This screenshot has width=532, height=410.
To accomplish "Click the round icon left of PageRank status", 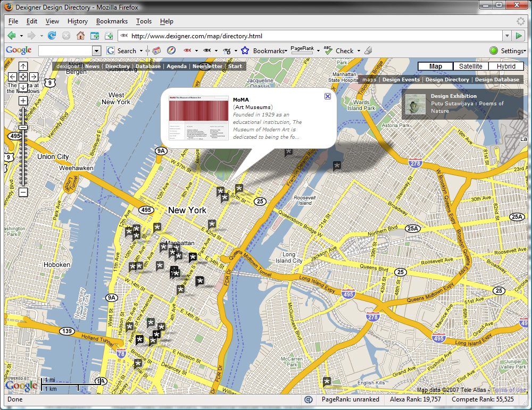I will 309,399.
